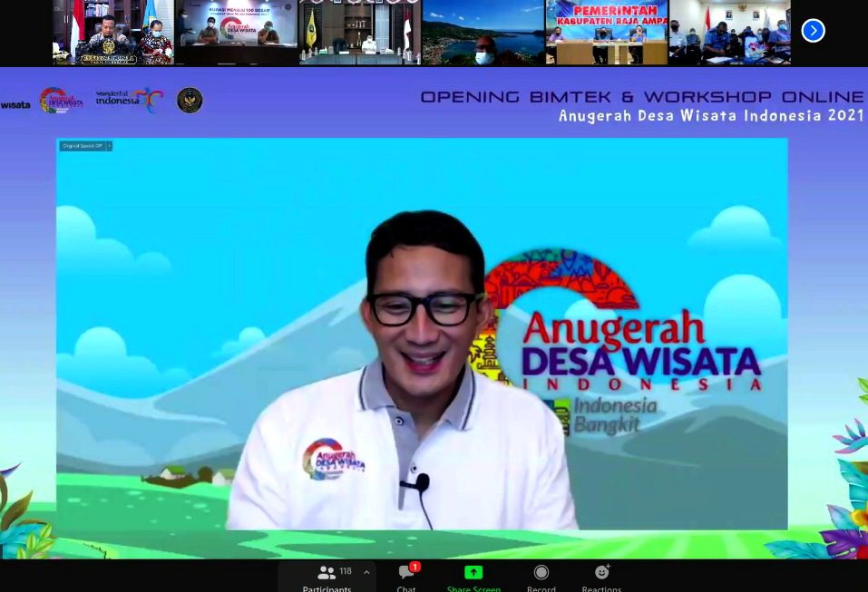Open the 'Original Sound Off' dropdown arrow
Image resolution: width=868 pixels, height=592 pixels.
pos(109,146)
